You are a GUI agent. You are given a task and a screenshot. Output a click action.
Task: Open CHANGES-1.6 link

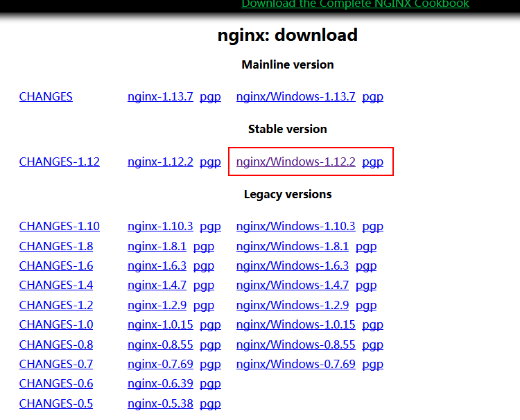[x=56, y=266]
